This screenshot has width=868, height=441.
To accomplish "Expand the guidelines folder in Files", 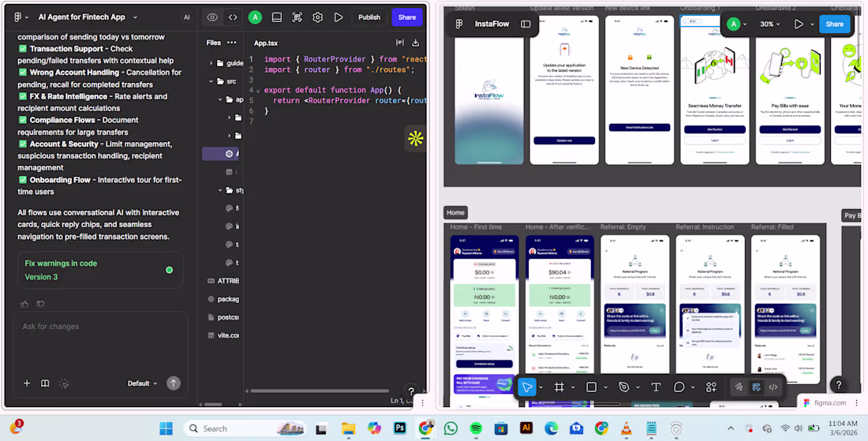I will coord(211,63).
